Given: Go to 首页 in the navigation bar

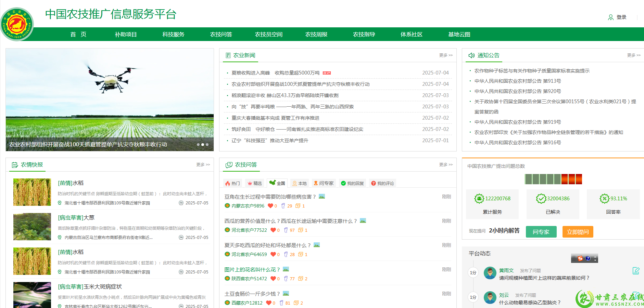Looking at the screenshot, I should (78, 34).
